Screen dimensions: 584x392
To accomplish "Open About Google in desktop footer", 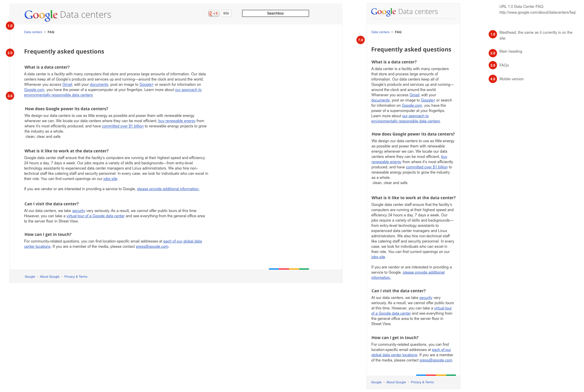I will 49,277.
